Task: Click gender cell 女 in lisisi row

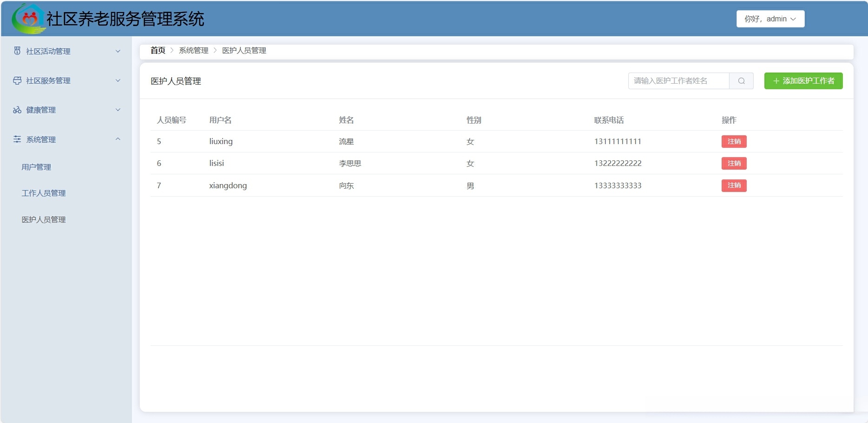Action: [470, 163]
